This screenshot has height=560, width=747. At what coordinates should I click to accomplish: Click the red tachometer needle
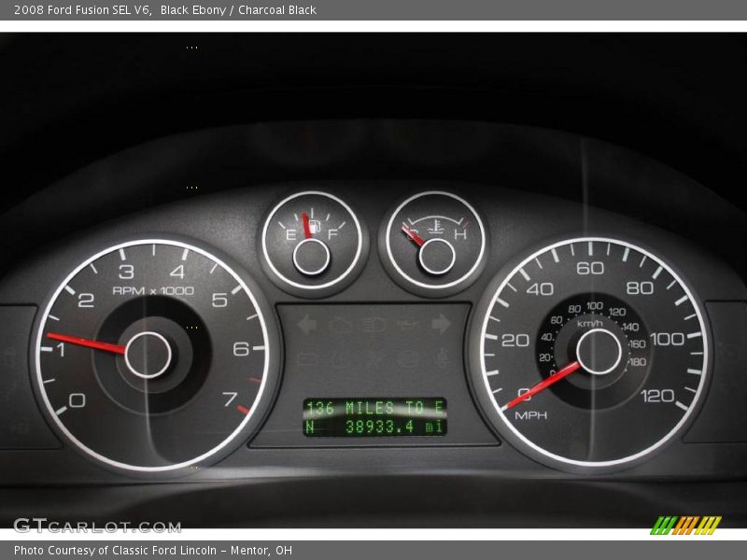86,343
